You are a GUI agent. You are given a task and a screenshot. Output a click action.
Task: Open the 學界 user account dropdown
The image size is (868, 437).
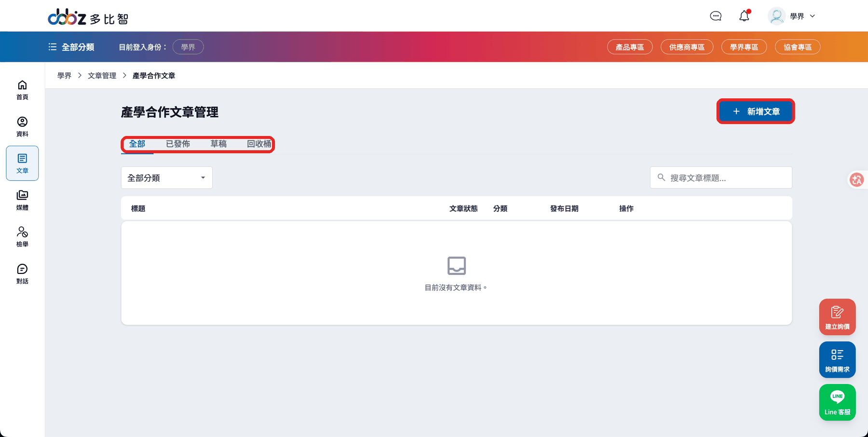[792, 16]
